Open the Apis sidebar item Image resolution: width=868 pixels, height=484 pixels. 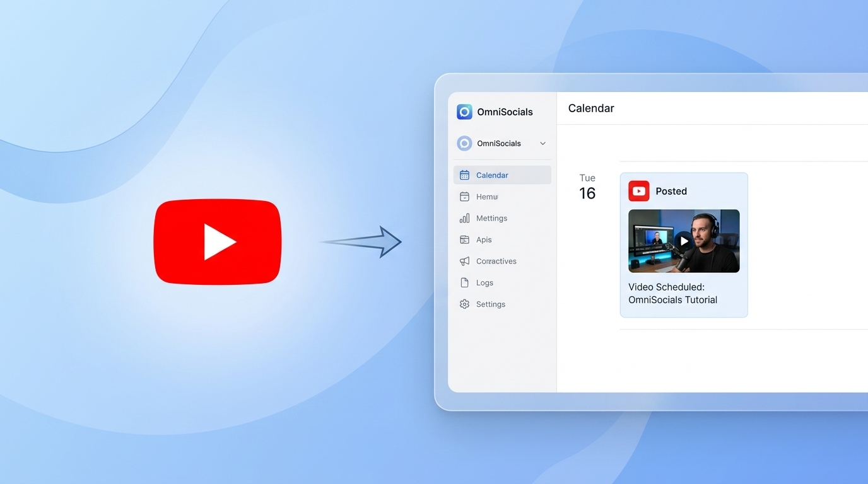click(x=502, y=239)
